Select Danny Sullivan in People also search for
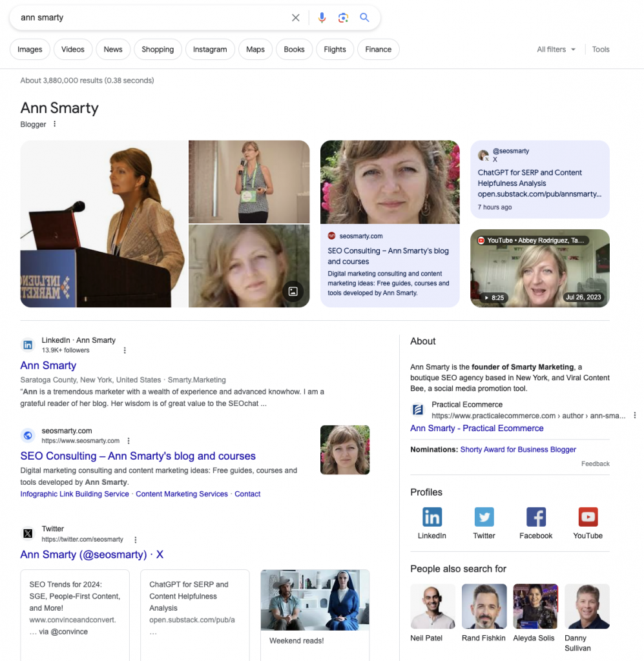 (587, 618)
